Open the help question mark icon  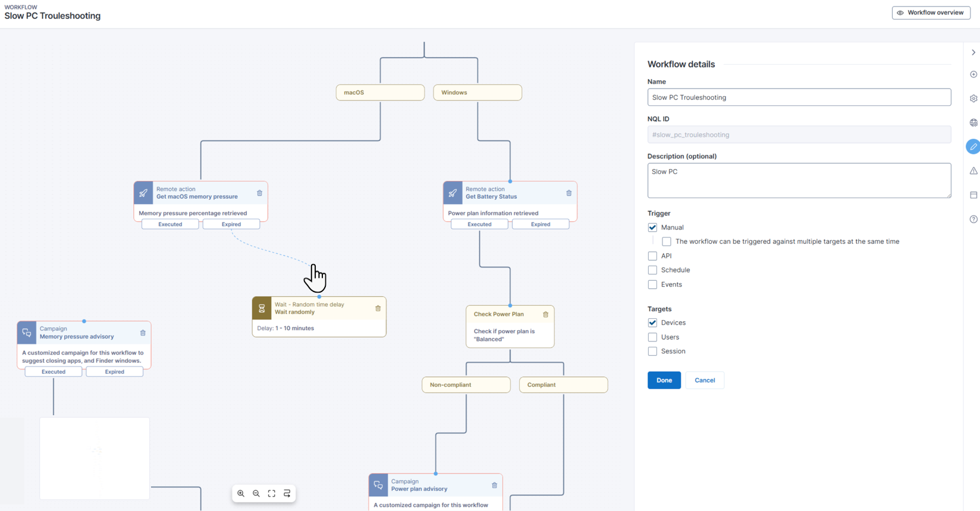(973, 219)
